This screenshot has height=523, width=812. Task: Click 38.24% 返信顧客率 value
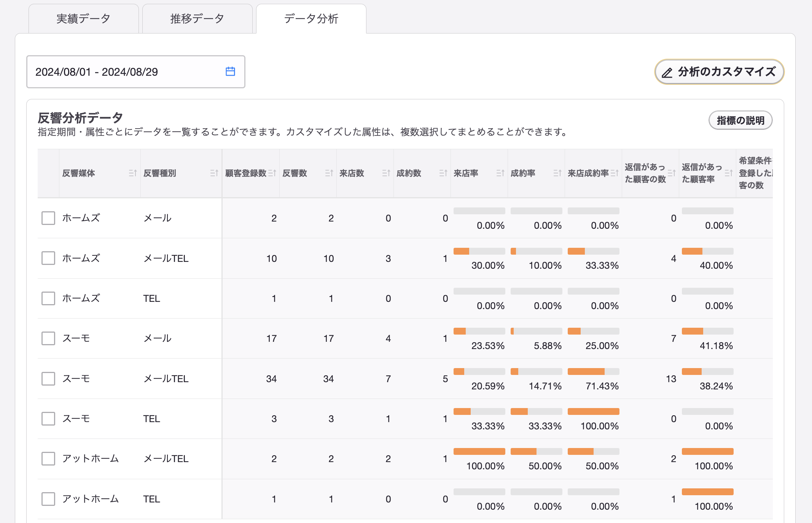pyautogui.click(x=716, y=386)
